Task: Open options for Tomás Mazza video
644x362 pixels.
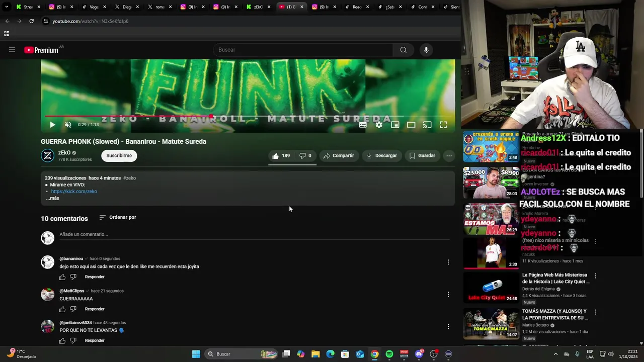Action: pyautogui.click(x=595, y=312)
